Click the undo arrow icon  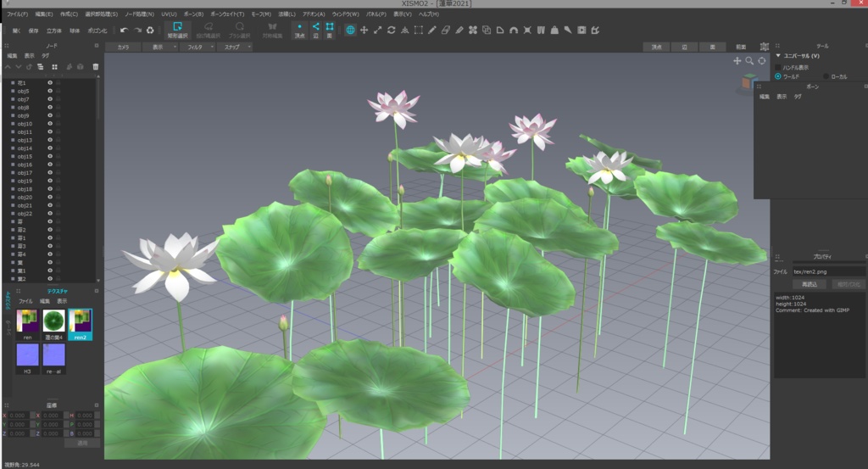point(124,30)
